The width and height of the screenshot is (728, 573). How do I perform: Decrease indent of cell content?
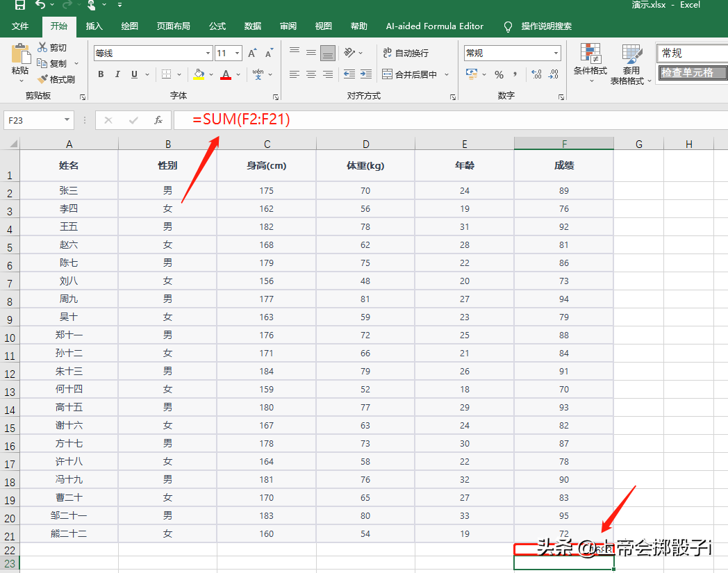pyautogui.click(x=349, y=74)
